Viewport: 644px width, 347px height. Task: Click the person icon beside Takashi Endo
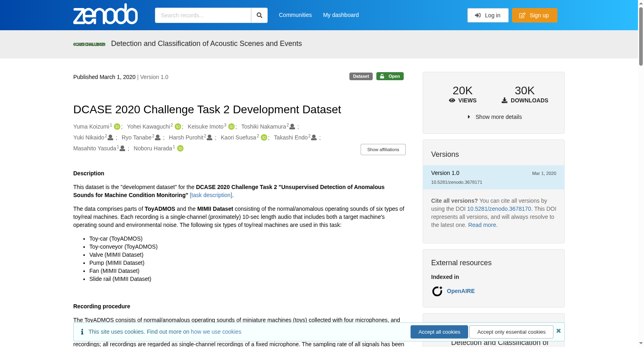314,137
